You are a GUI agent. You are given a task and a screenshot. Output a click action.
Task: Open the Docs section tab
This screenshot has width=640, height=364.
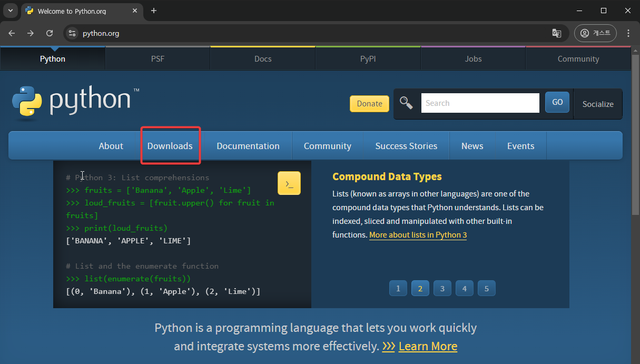[262, 58]
